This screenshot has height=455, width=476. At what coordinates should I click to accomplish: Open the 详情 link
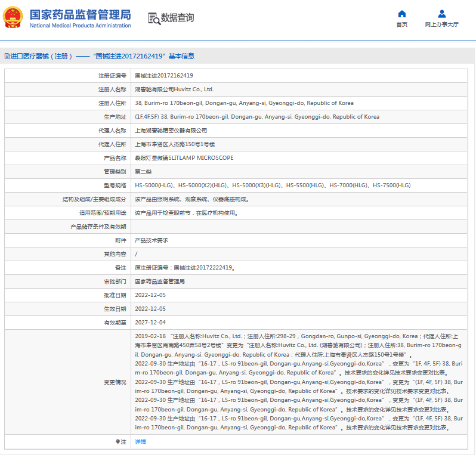click(x=140, y=442)
